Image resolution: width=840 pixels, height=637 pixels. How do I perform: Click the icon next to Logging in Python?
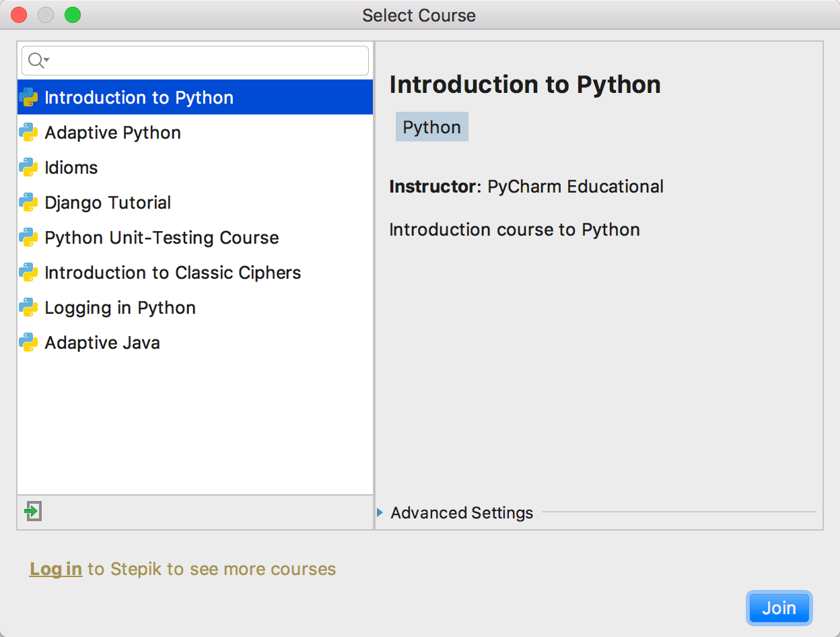tap(28, 308)
